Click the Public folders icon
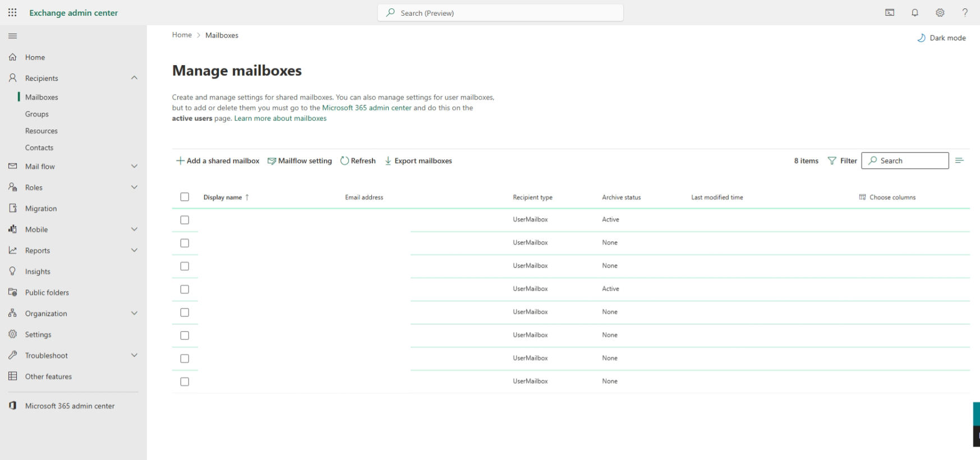 pyautogui.click(x=12, y=292)
